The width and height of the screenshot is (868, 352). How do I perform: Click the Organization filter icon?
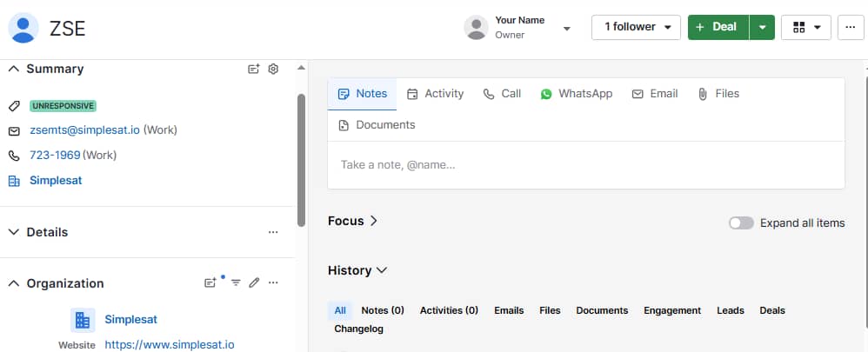click(236, 282)
